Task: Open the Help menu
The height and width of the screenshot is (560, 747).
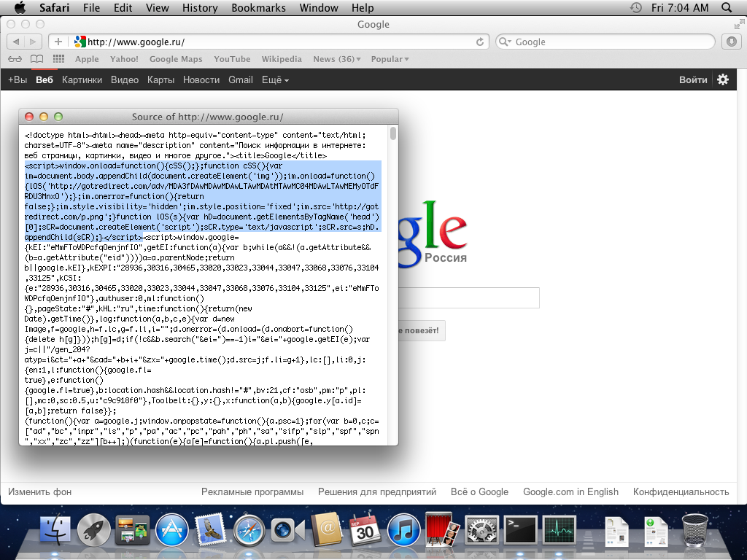Action: [x=363, y=7]
